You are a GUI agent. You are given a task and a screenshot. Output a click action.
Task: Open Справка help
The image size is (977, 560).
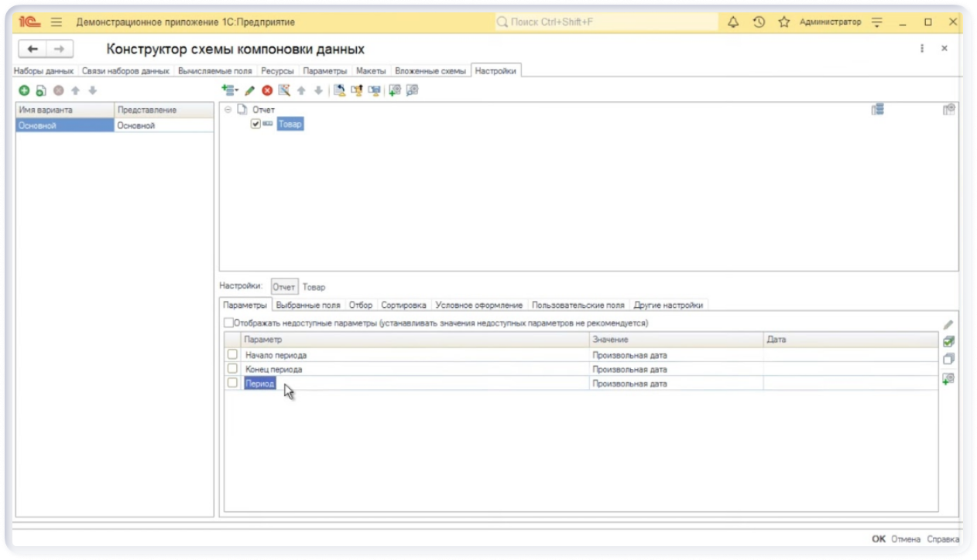(x=943, y=539)
